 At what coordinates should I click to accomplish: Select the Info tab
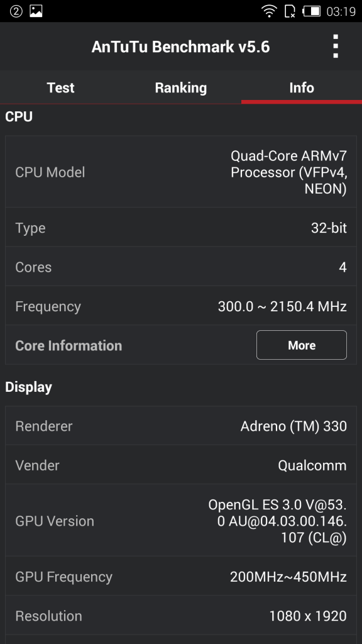click(x=302, y=87)
